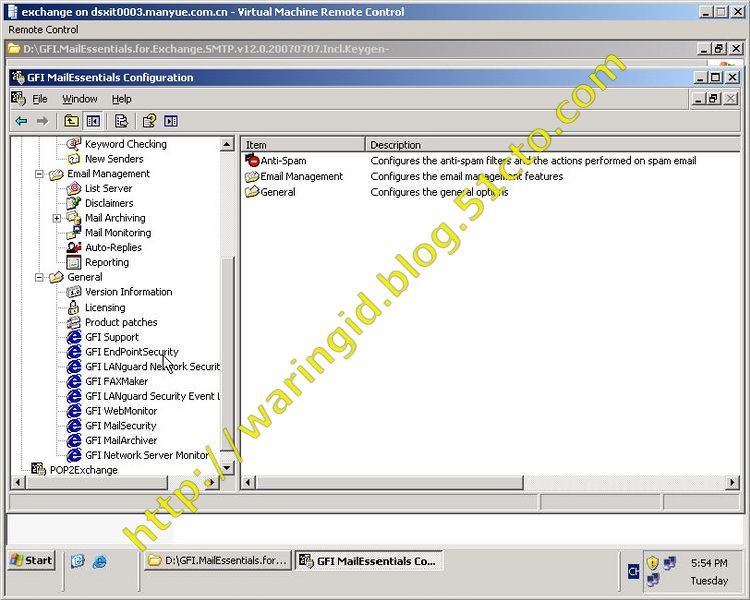The height and width of the screenshot is (600, 750).
Task: Open the Disclaimers tree node
Action: [x=108, y=203]
